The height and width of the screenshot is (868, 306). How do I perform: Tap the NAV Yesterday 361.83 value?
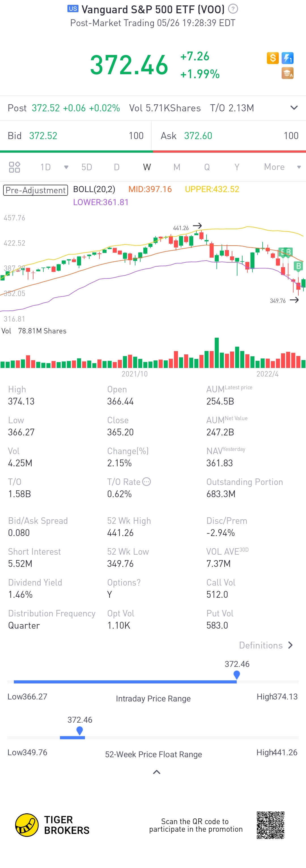219,463
